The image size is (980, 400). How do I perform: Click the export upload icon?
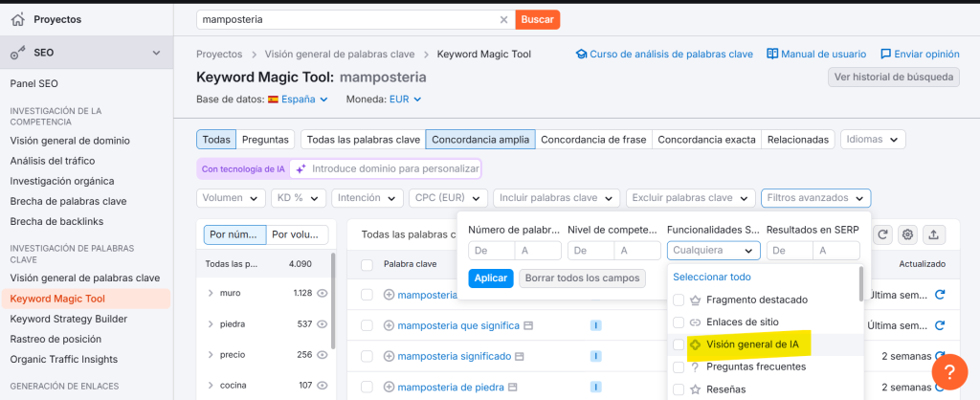pos(933,234)
